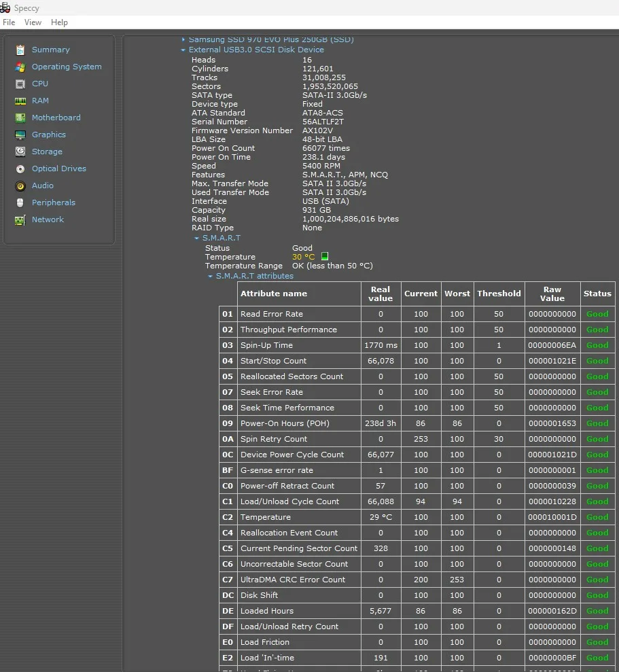Go to the Summary section

tap(50, 50)
